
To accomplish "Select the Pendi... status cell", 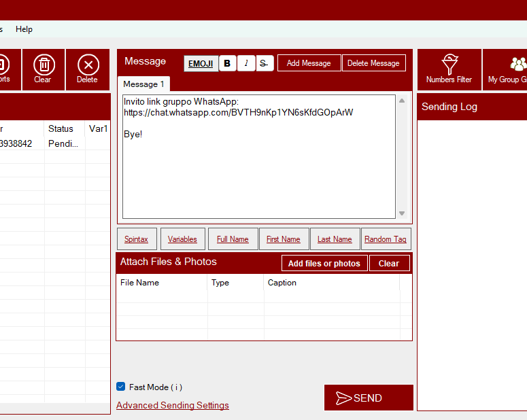I will pyautogui.click(x=65, y=143).
